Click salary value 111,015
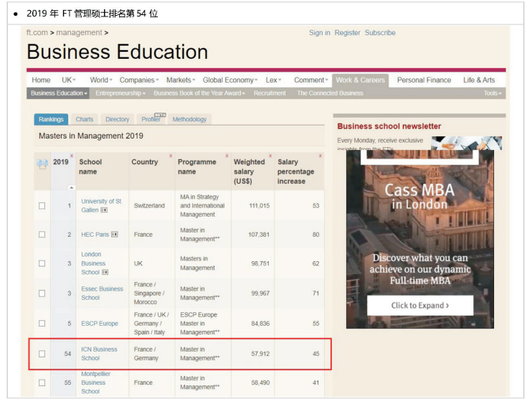Screen dimensions: 532x399 (260, 206)
